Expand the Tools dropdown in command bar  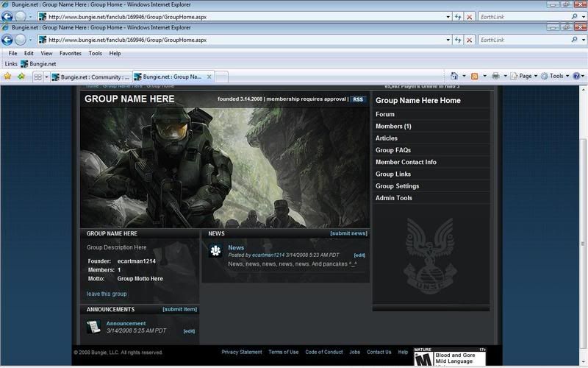[556, 76]
